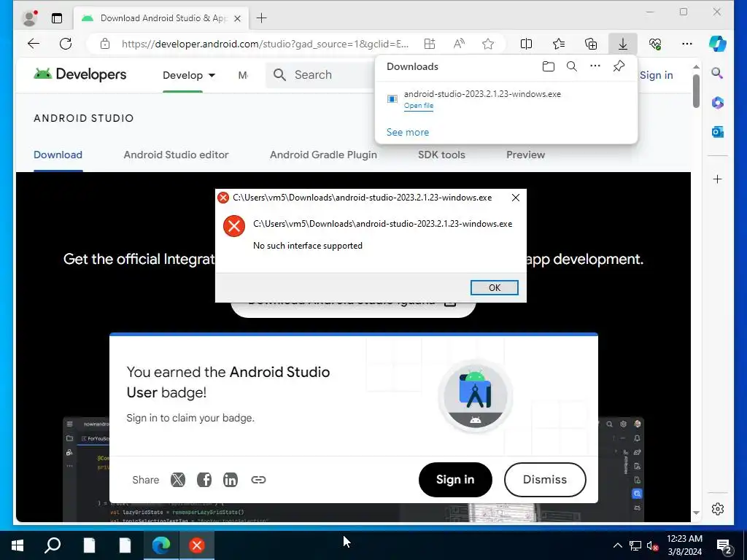This screenshot has height=560, width=747.
Task: Search downloads with magnifier icon
Action: (572, 66)
